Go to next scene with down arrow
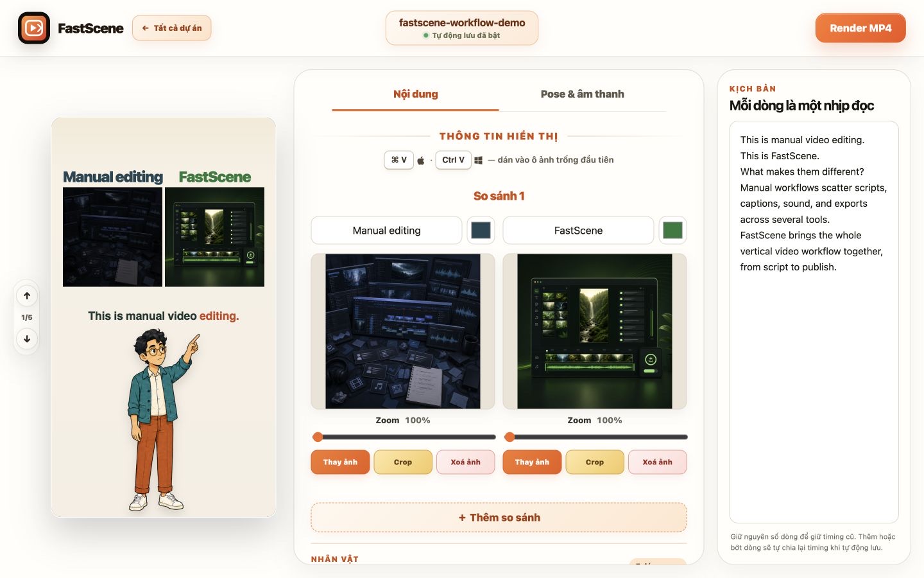Screen dimensions: 924x578 [27, 338]
